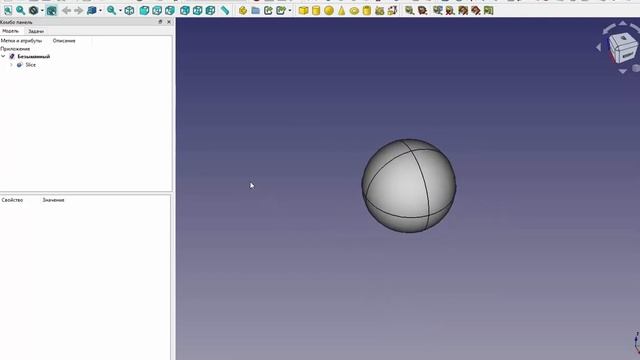Create a Cone primitive
The width and height of the screenshot is (640, 360).
[342, 11]
